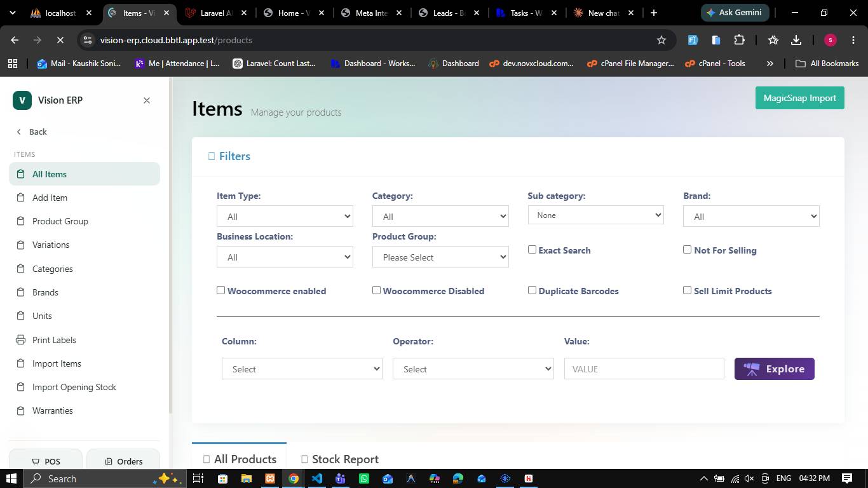Open the Item Type dropdown
The height and width of the screenshot is (488, 868).
click(x=285, y=217)
